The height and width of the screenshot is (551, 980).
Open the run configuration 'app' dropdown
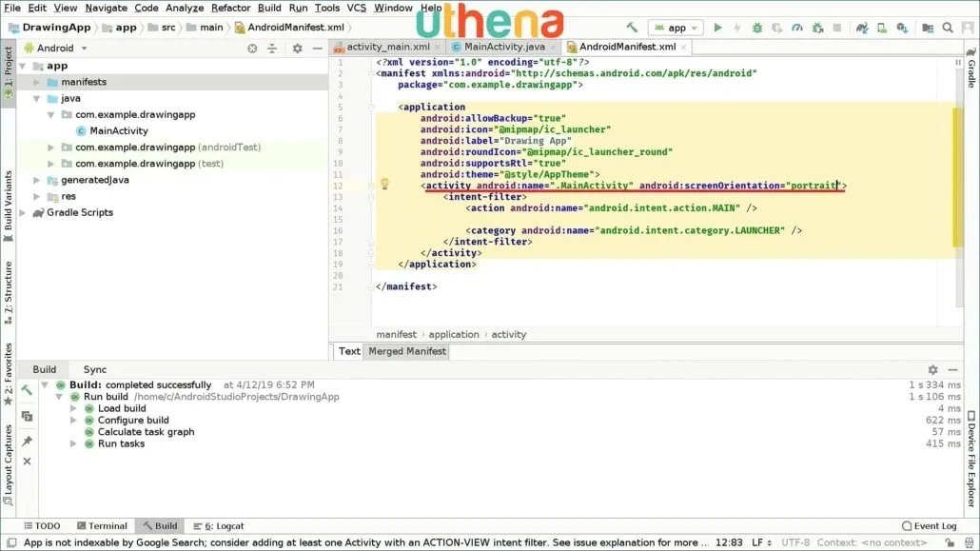point(676,28)
